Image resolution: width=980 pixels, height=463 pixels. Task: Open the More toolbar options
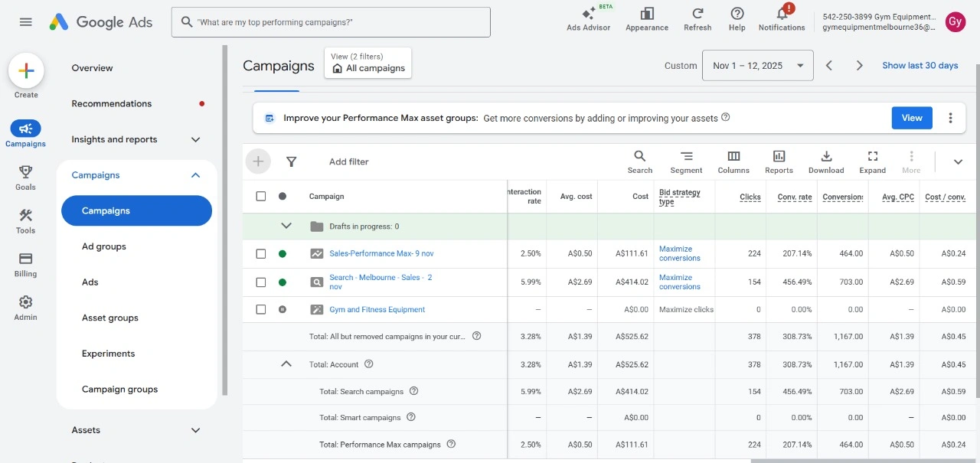pyautogui.click(x=911, y=161)
